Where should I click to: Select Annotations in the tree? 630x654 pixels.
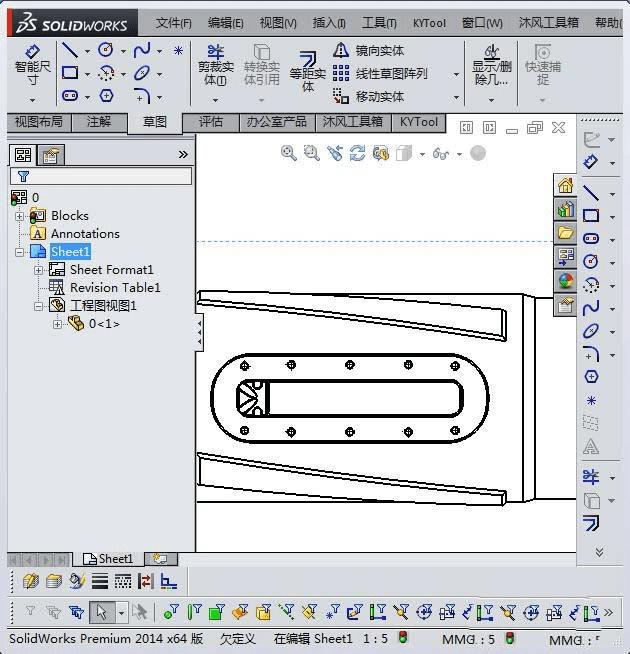[85, 234]
